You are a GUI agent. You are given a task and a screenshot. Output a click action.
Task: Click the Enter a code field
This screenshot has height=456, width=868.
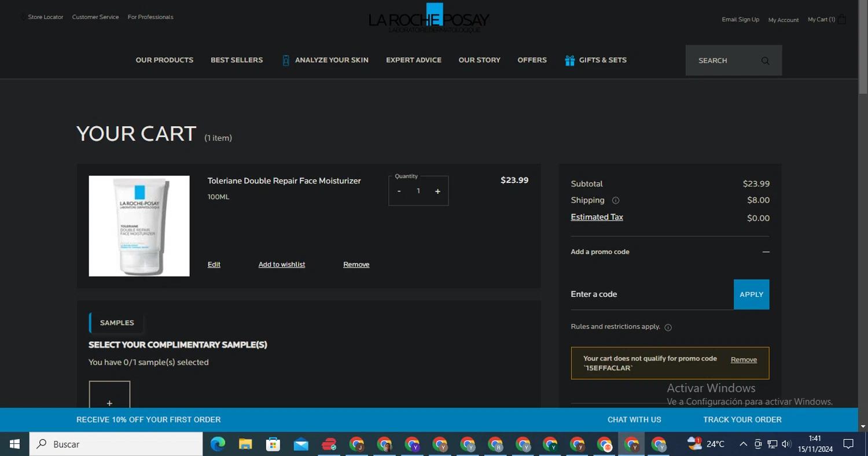652,295
